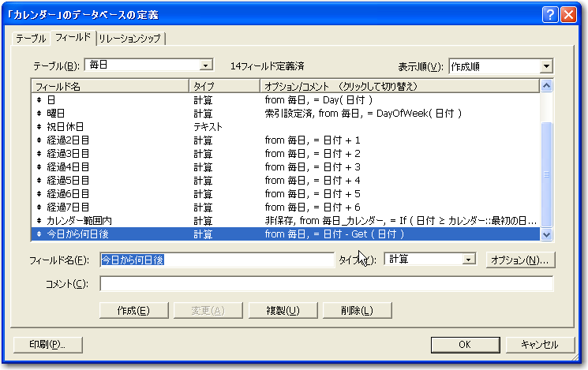Open the 表示順 dropdown showing 作成順
Screen dimensions: 588x370
pos(546,67)
